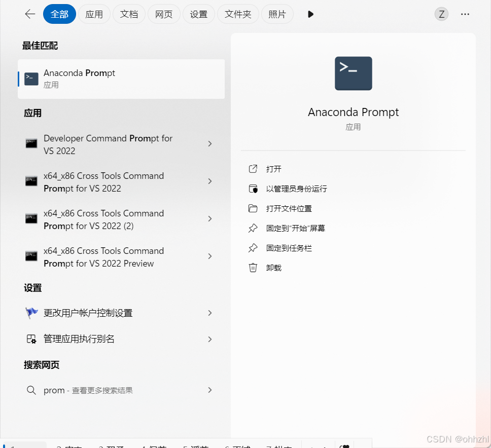Expand x64_x86 Cross Tools VS 2022 (2) chevron
491x448 pixels.
(x=210, y=219)
